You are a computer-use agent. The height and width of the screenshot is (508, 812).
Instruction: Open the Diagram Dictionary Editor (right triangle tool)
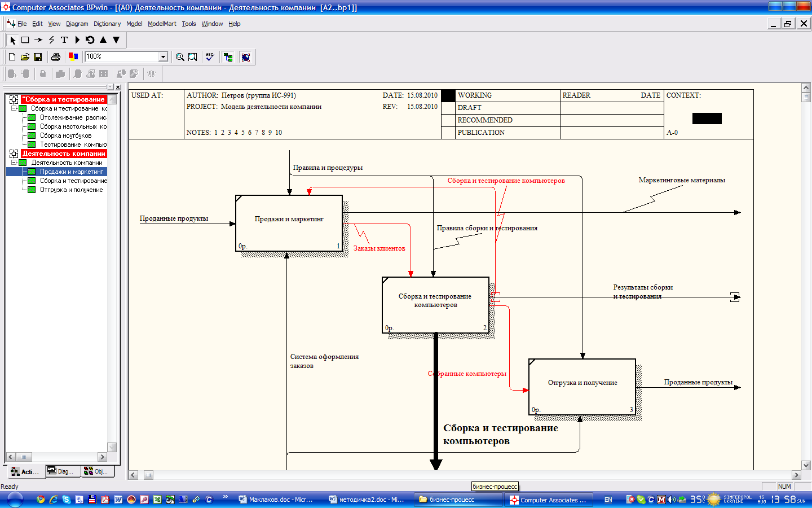point(77,40)
